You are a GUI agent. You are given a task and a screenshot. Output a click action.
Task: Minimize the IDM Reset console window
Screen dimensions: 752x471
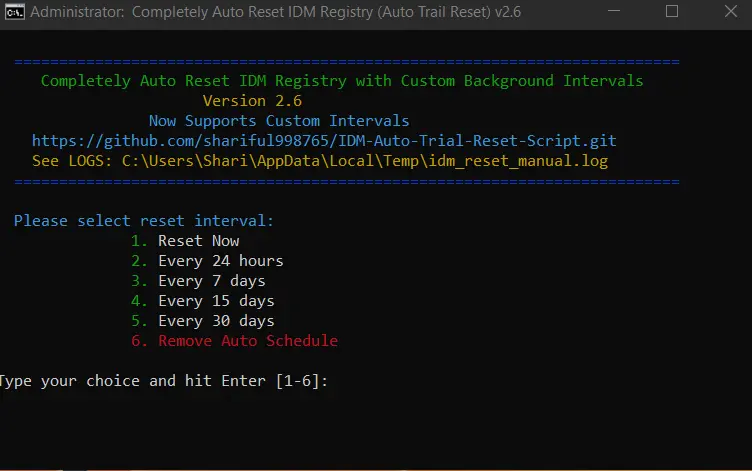pos(614,11)
